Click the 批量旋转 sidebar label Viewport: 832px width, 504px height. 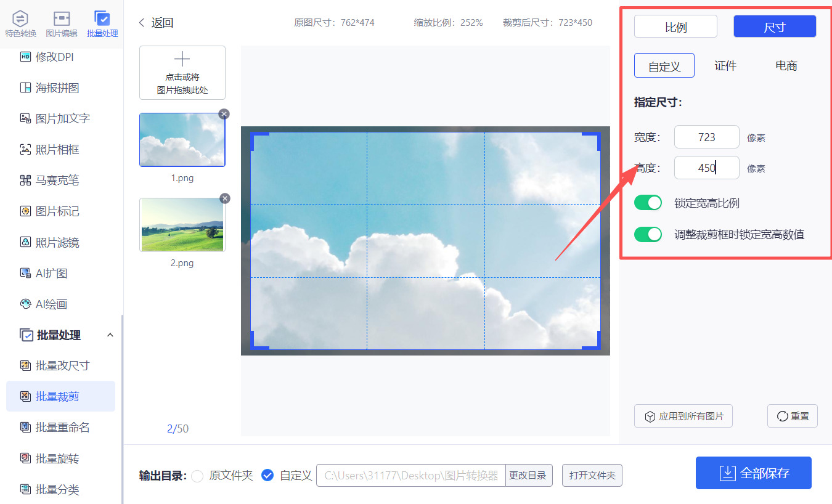click(57, 458)
